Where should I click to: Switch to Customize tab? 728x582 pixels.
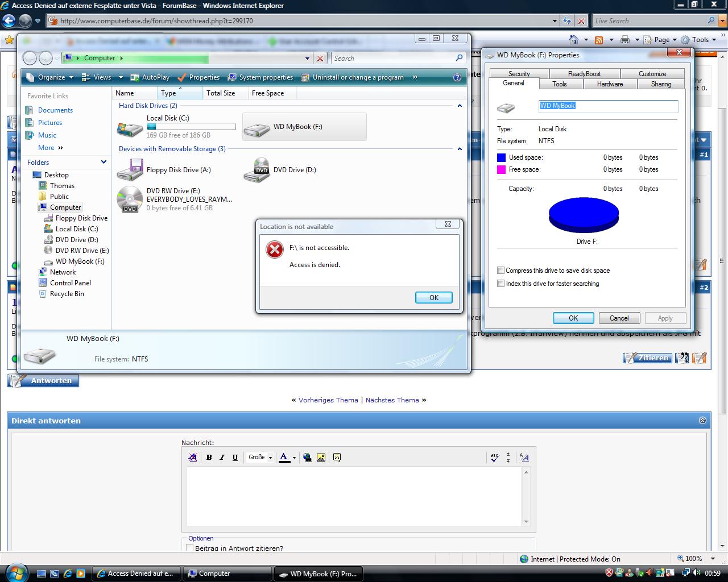652,74
